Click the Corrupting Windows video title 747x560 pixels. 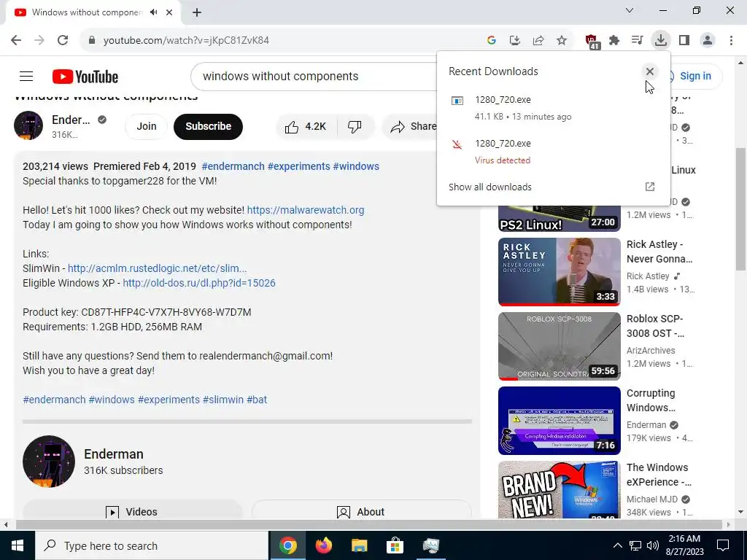[x=651, y=400]
